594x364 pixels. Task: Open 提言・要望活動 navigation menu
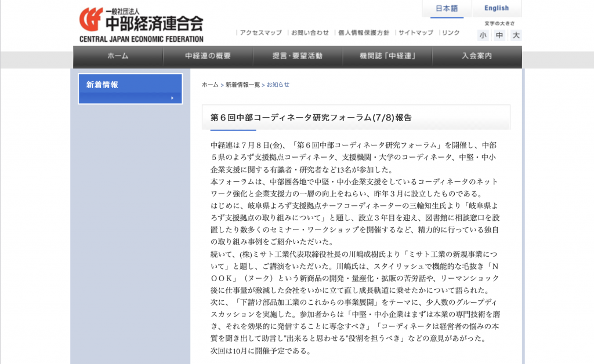pyautogui.click(x=298, y=56)
